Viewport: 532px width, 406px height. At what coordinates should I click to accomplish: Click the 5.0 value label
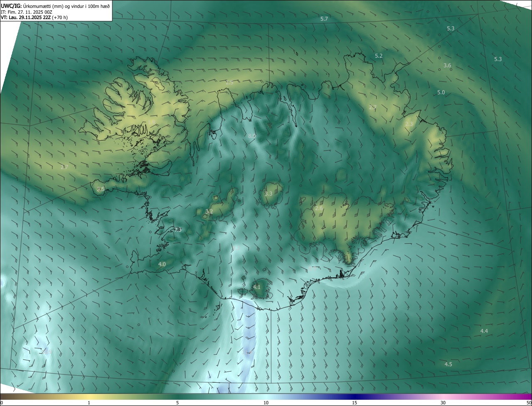[441, 93]
